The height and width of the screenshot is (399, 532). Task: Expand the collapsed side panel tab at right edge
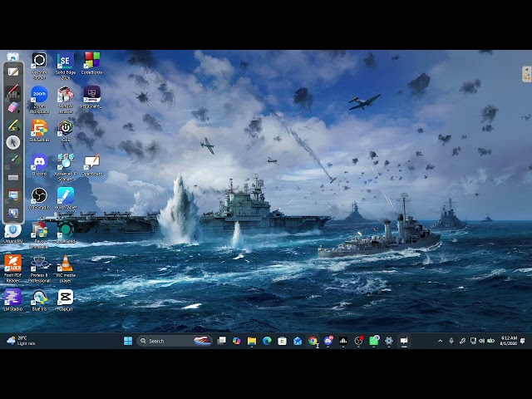pyautogui.click(x=526, y=74)
